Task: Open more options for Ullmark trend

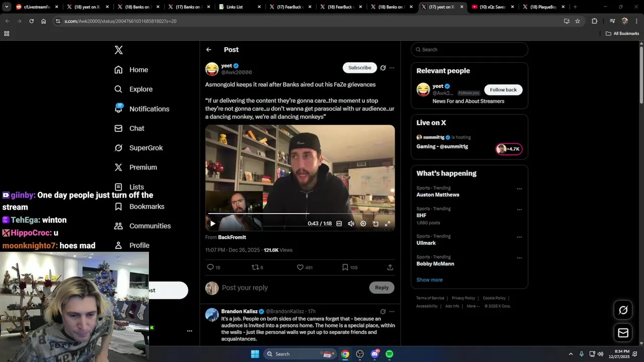Action: (x=519, y=237)
